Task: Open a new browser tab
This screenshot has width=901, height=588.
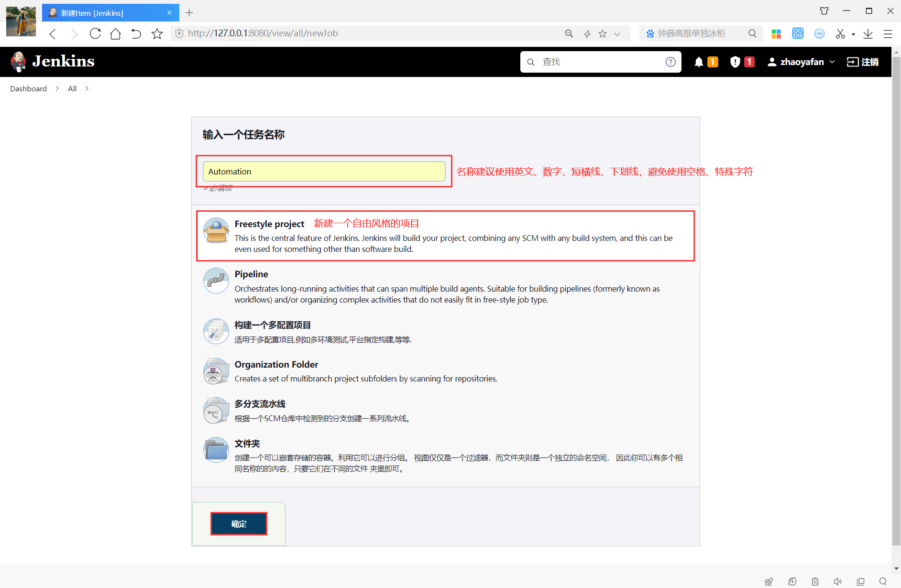Action: click(x=189, y=12)
